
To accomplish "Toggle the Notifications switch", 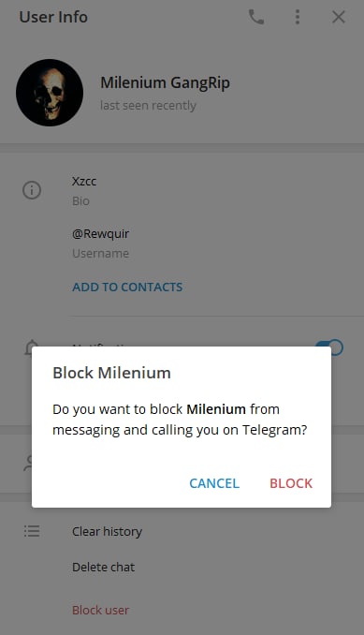I will click(329, 347).
